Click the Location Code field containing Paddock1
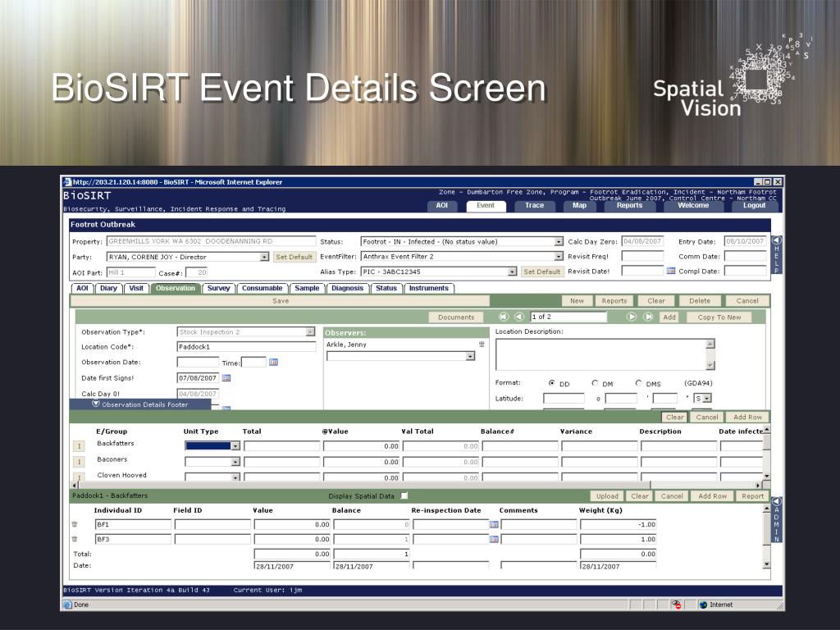 tap(246, 347)
